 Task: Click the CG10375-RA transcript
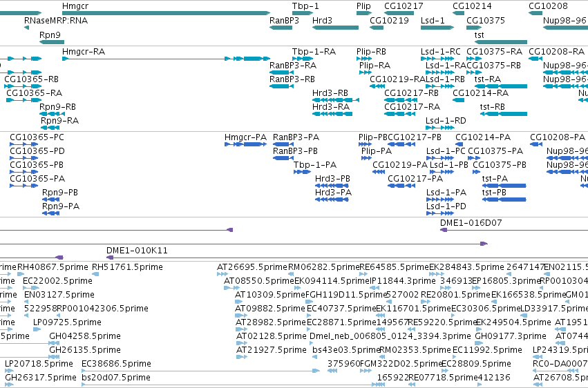[474, 59]
